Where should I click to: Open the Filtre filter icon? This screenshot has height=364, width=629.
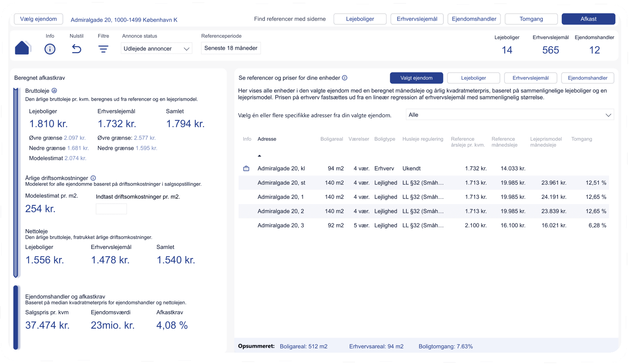point(103,49)
